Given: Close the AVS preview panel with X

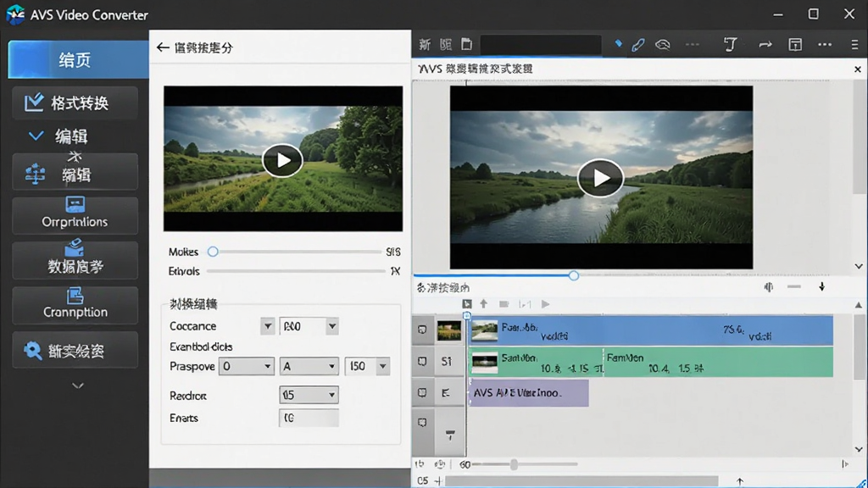Looking at the screenshot, I should [858, 69].
